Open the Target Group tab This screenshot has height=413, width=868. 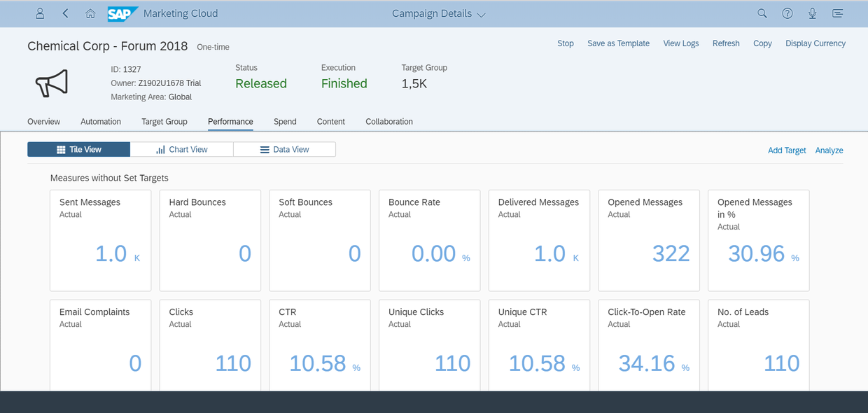pyautogui.click(x=164, y=121)
